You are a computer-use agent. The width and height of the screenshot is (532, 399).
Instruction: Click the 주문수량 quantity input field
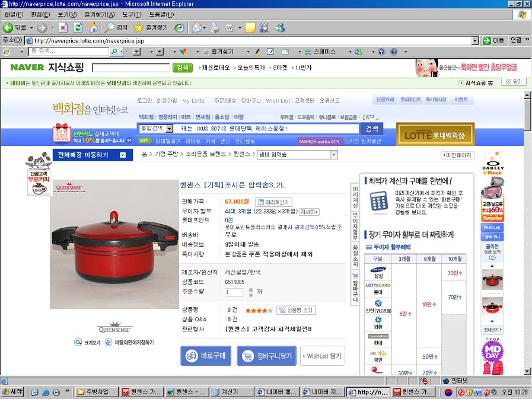pos(234,292)
